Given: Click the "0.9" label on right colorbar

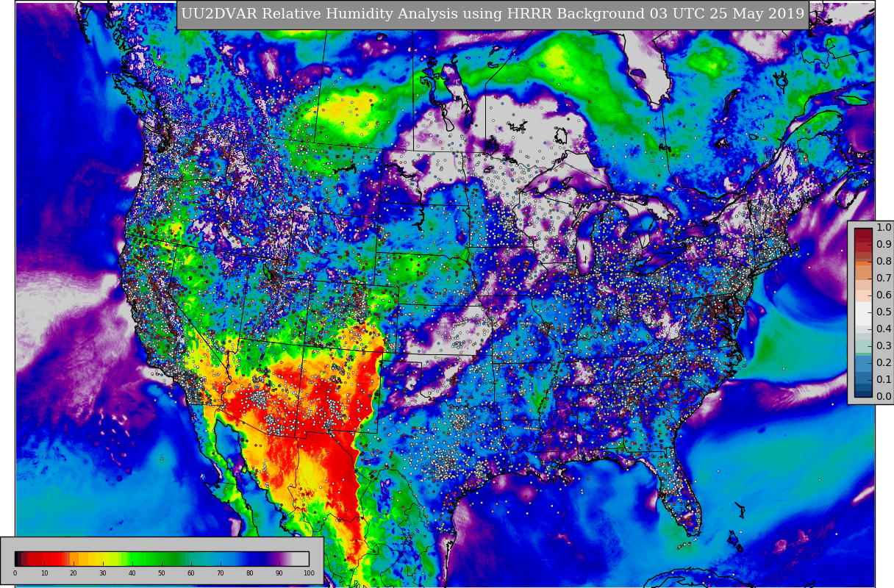Looking at the screenshot, I should [x=884, y=244].
